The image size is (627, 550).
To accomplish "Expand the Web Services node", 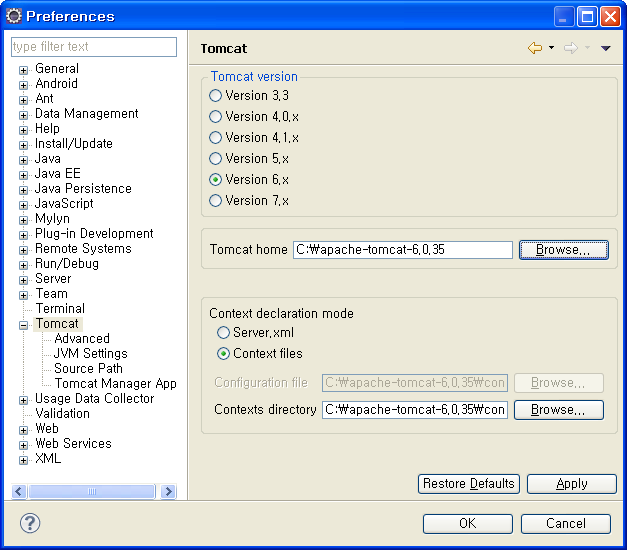I will coord(24,445).
